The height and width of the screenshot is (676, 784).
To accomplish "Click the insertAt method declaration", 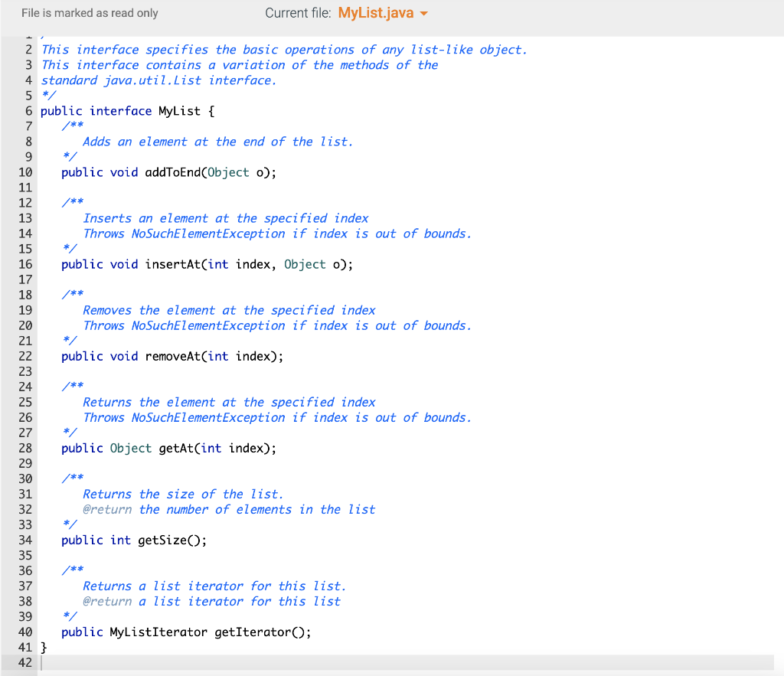I will click(x=176, y=264).
